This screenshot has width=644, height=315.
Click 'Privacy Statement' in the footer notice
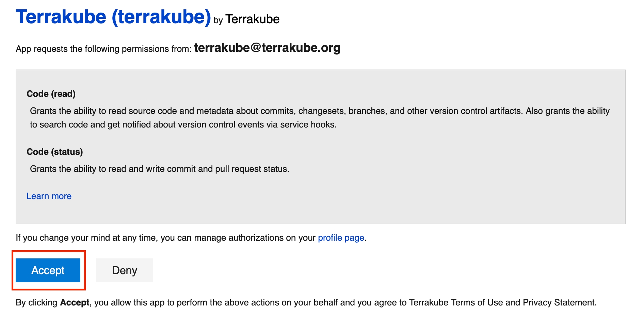pos(559,302)
